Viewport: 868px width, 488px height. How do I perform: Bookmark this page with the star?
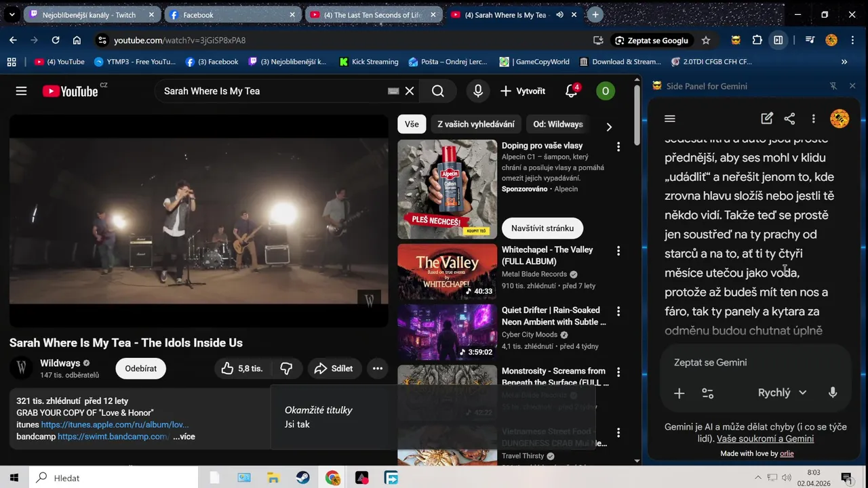click(706, 40)
